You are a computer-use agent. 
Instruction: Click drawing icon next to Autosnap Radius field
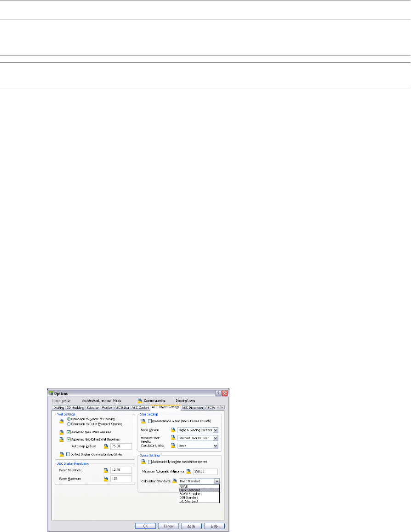coord(106,446)
